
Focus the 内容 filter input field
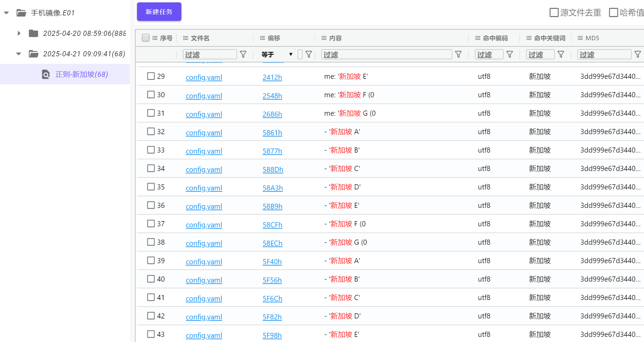coord(386,55)
